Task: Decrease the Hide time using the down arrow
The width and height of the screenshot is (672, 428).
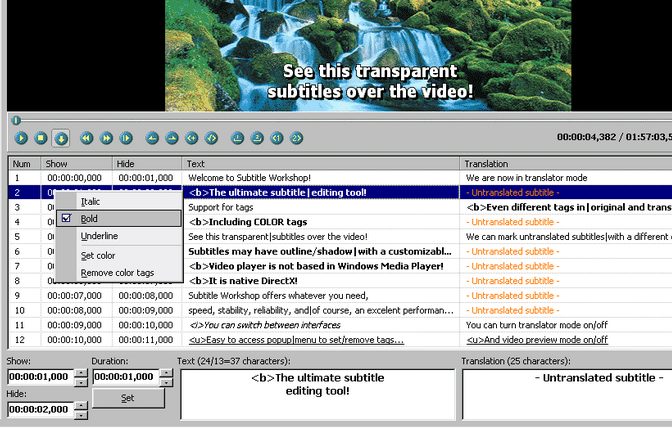Action: pyautogui.click(x=81, y=414)
